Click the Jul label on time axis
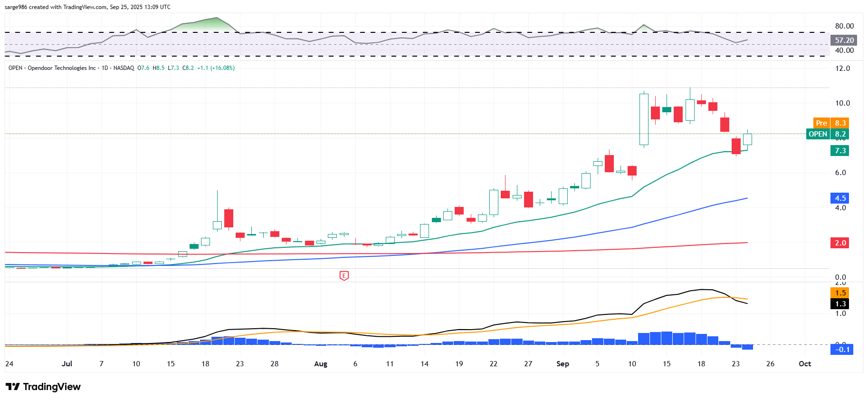 coord(67,364)
